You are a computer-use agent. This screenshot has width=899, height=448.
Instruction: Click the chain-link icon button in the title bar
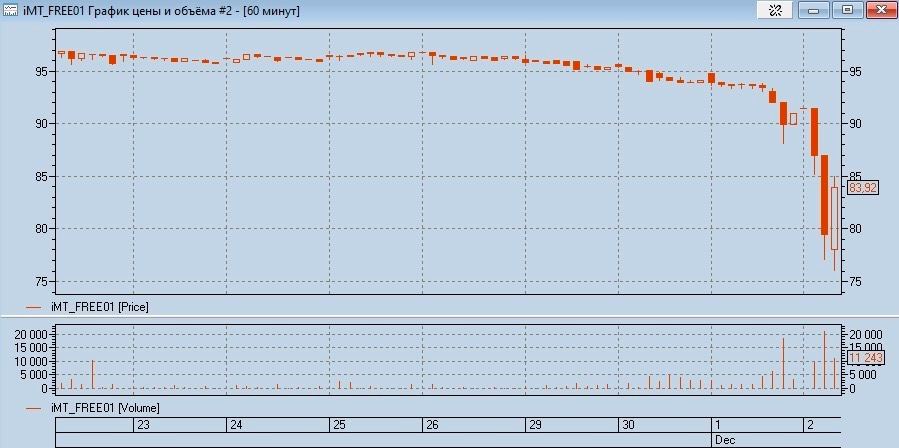(775, 10)
